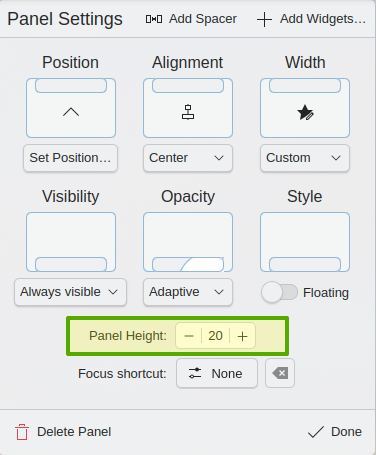This screenshot has height=455, width=376.
Task: Click the Visibility preview thumbnail
Action: [71, 242]
